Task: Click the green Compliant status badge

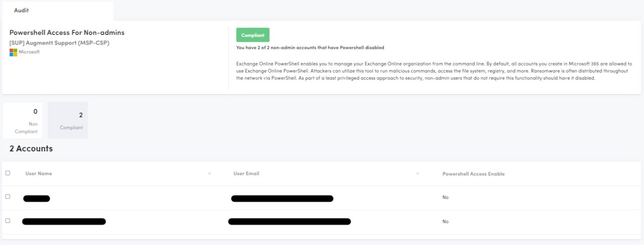Action: tap(253, 35)
